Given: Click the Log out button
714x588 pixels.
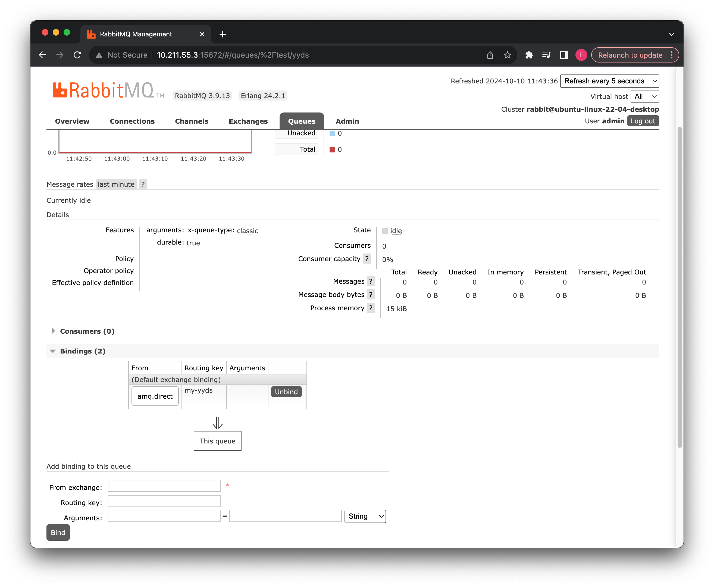Looking at the screenshot, I should pyautogui.click(x=643, y=121).
